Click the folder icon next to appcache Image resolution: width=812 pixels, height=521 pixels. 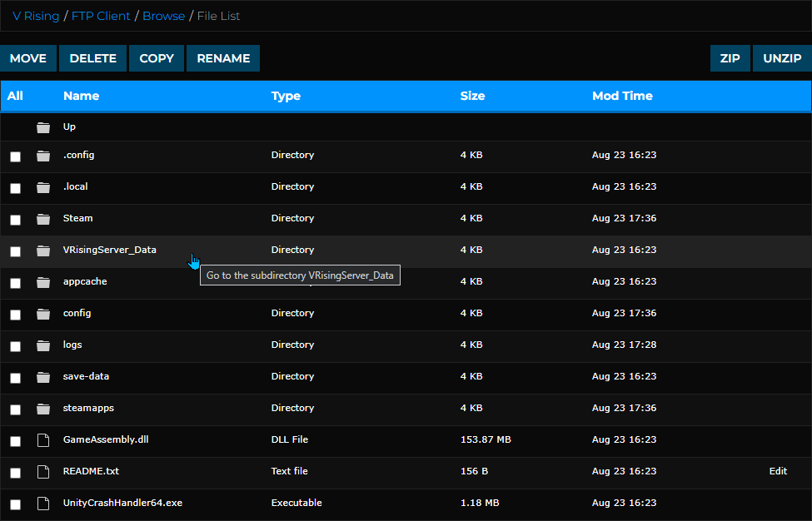click(42, 282)
